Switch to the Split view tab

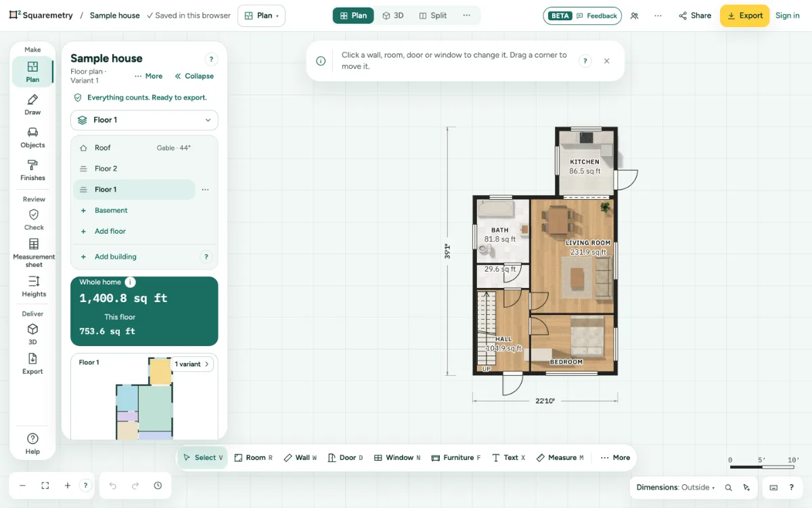[433, 16]
